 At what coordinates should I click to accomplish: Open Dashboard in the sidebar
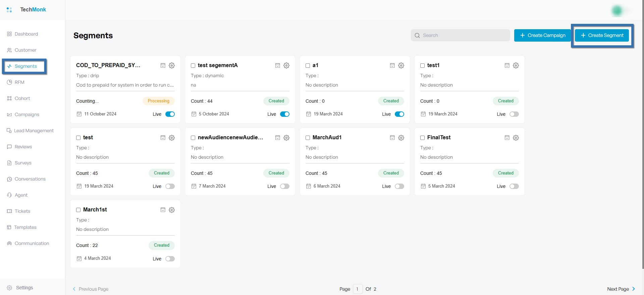pos(22,34)
